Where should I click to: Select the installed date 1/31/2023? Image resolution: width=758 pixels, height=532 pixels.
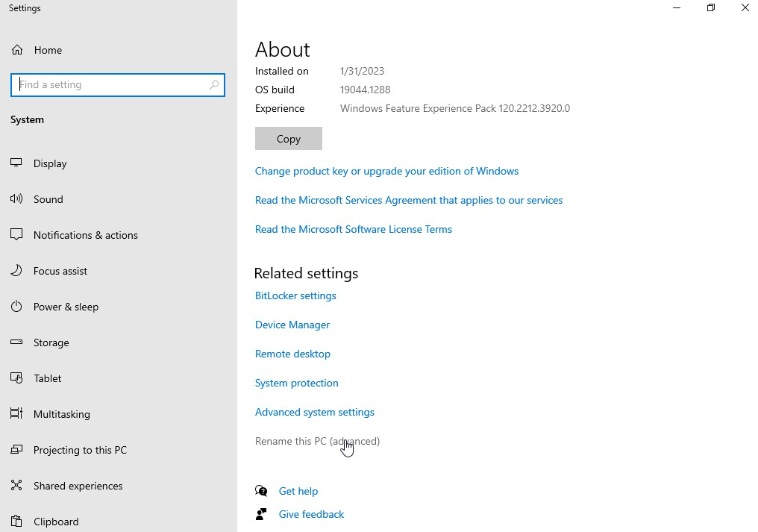point(362,71)
